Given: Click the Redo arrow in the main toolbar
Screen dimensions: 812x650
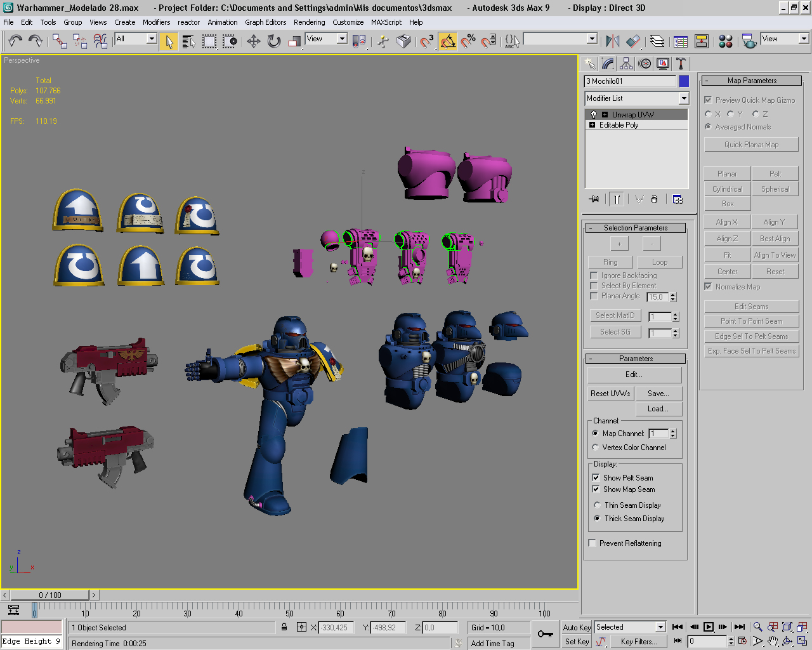Looking at the screenshot, I should 36,41.
